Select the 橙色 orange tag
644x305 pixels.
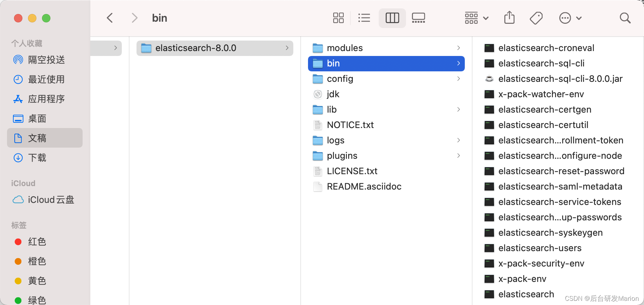pyautogui.click(x=45, y=261)
